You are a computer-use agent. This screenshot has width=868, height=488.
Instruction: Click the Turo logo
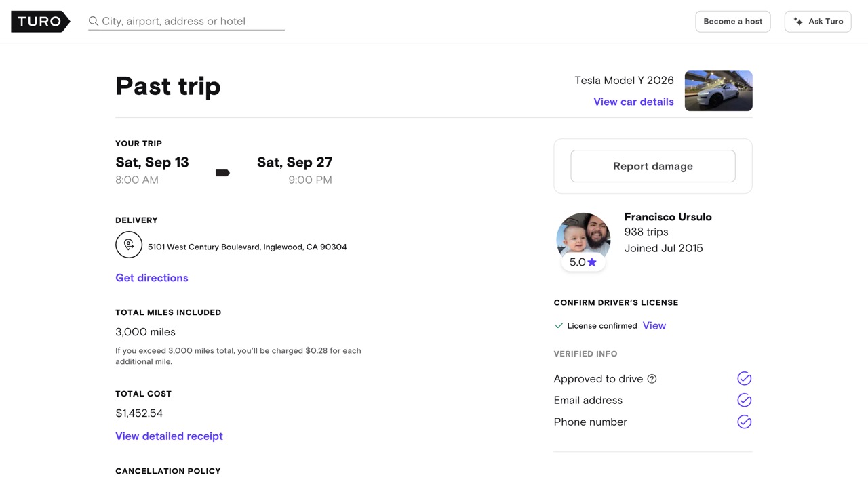(x=40, y=22)
